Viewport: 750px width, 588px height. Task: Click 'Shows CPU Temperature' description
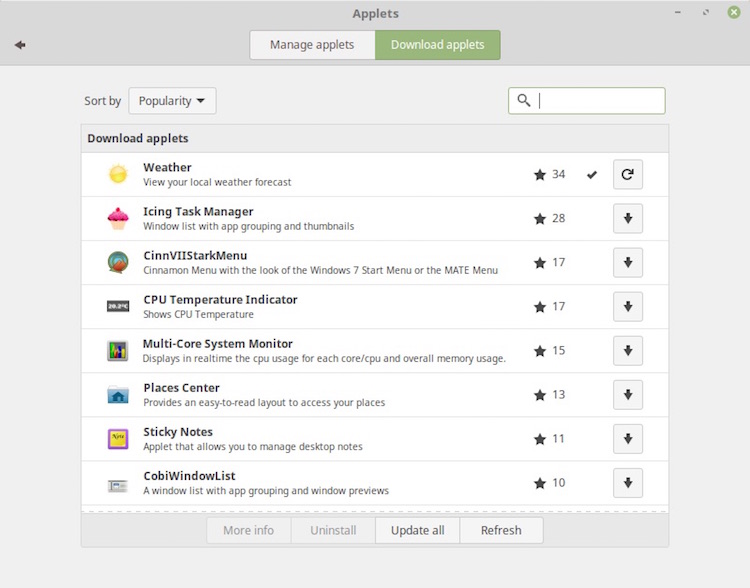tap(199, 314)
